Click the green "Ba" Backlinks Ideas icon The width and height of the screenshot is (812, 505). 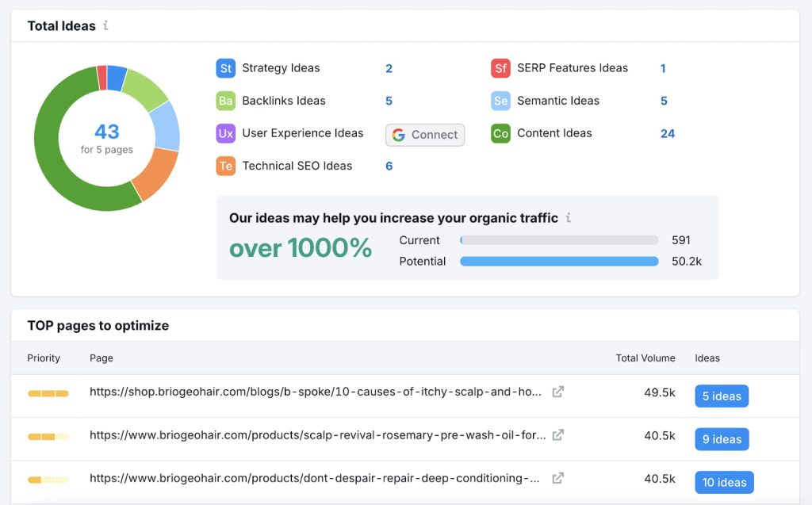point(226,101)
